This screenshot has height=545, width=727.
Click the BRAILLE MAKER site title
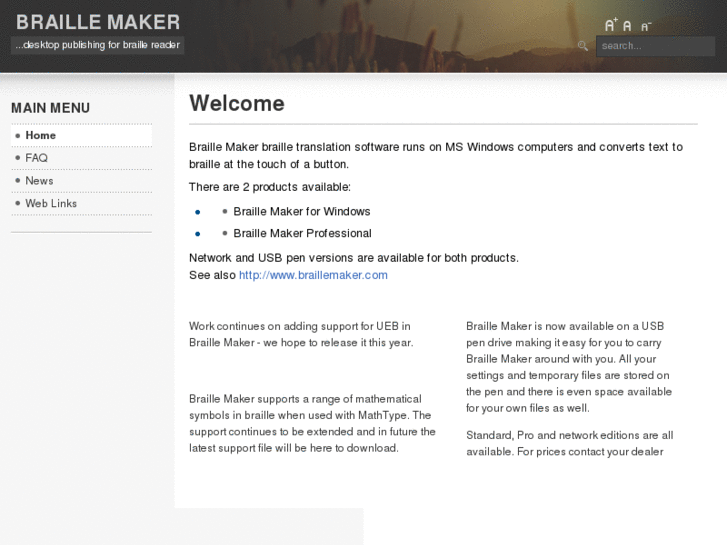click(98, 22)
